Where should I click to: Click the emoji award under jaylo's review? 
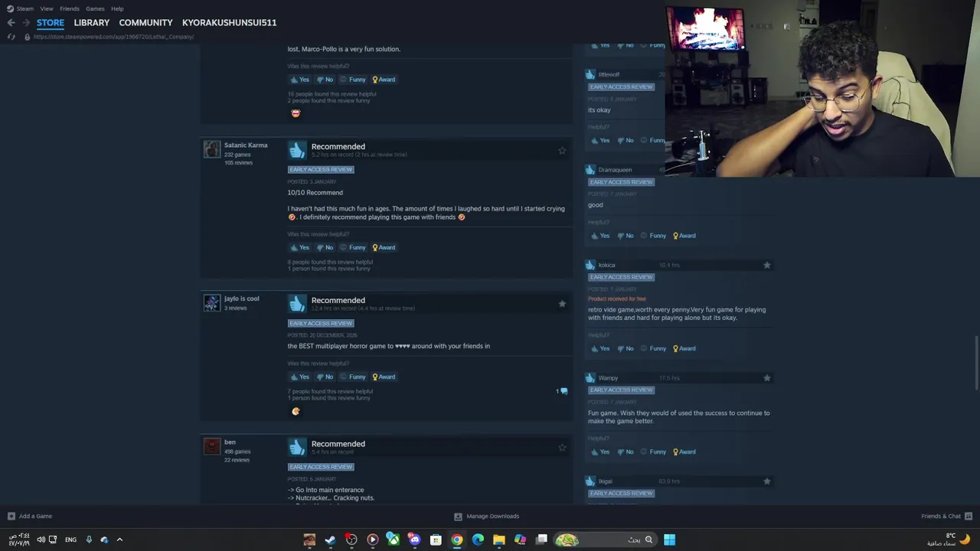tap(296, 411)
